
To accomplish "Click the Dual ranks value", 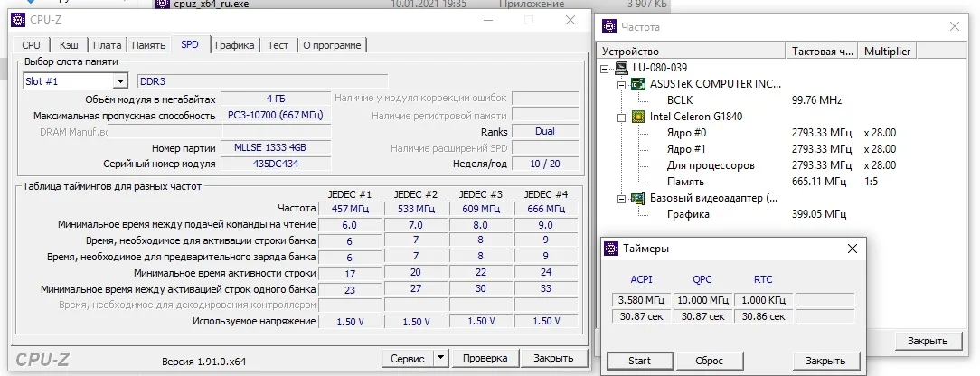I will [544, 131].
